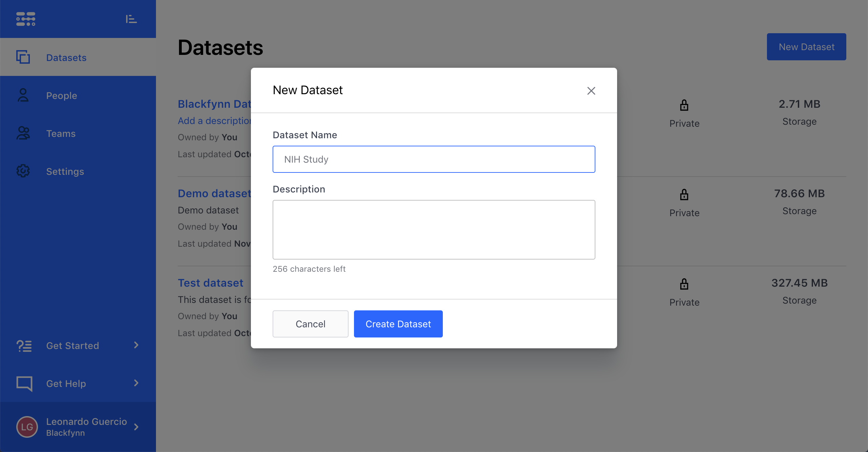This screenshot has height=452, width=868.
Task: Click the Get Started question-list icon
Action: pyautogui.click(x=24, y=346)
